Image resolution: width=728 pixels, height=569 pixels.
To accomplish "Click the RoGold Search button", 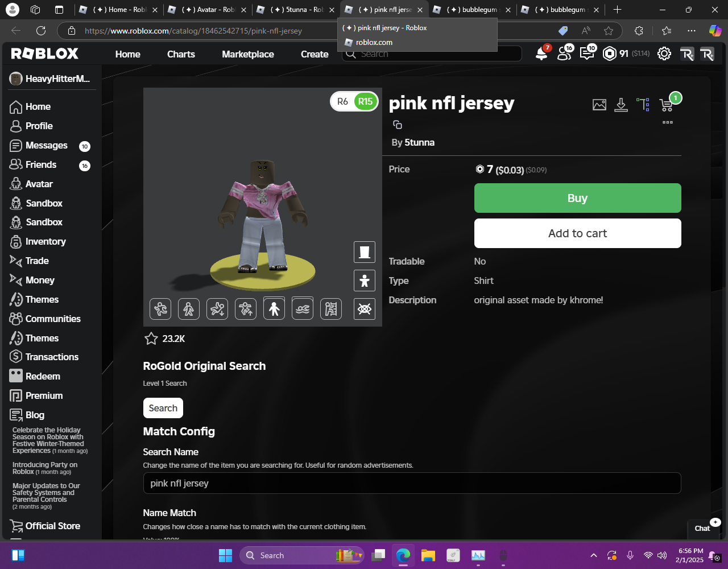I will click(x=163, y=408).
